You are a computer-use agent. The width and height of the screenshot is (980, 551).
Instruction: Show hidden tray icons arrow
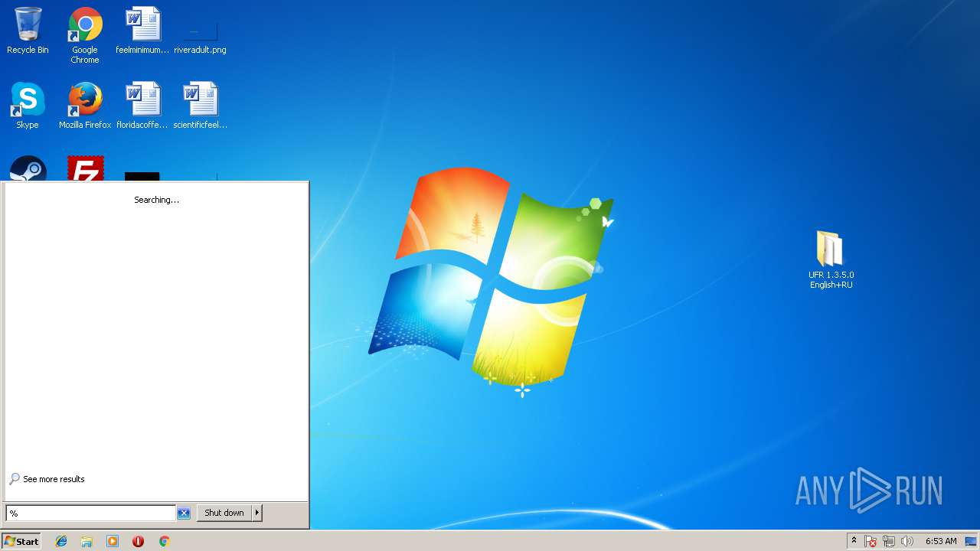coord(854,541)
